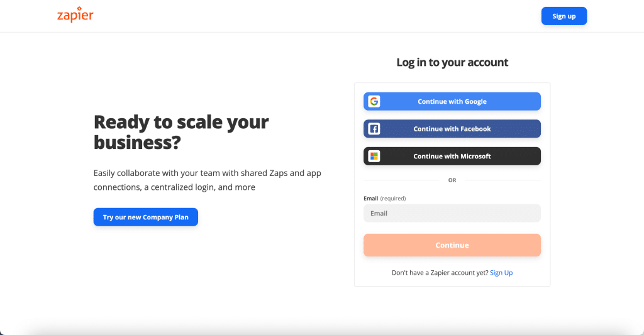
Task: Click the orange starburst above Zapier's letter i
Action: coord(79,9)
